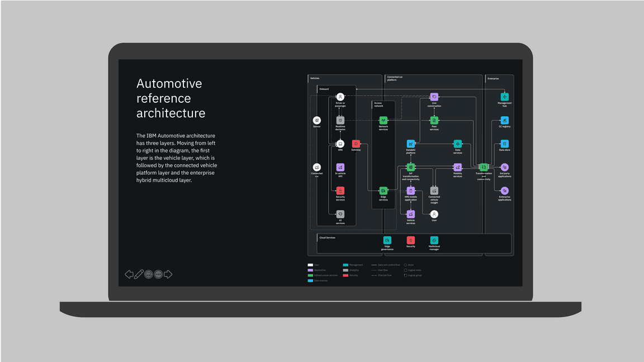Open the see all slides button

click(x=149, y=274)
